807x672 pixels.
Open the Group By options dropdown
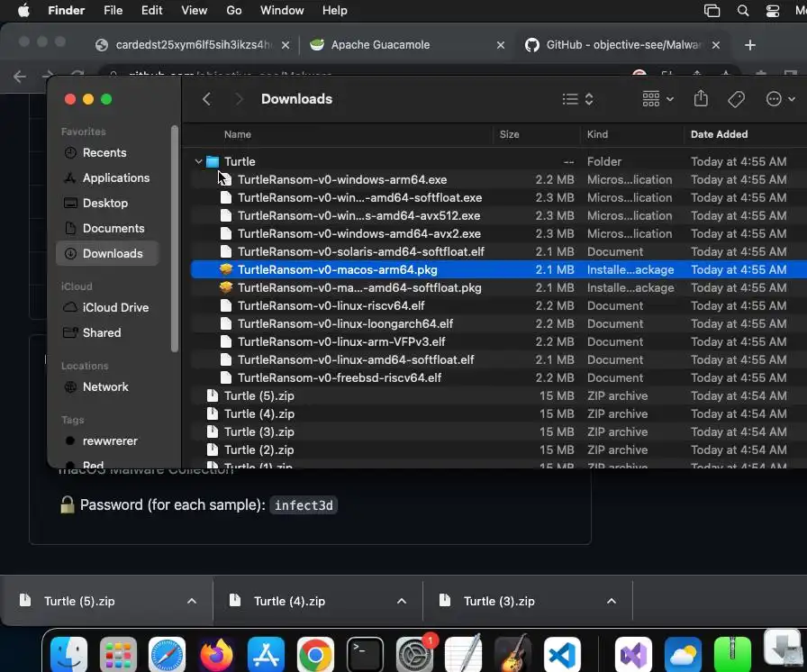657,99
